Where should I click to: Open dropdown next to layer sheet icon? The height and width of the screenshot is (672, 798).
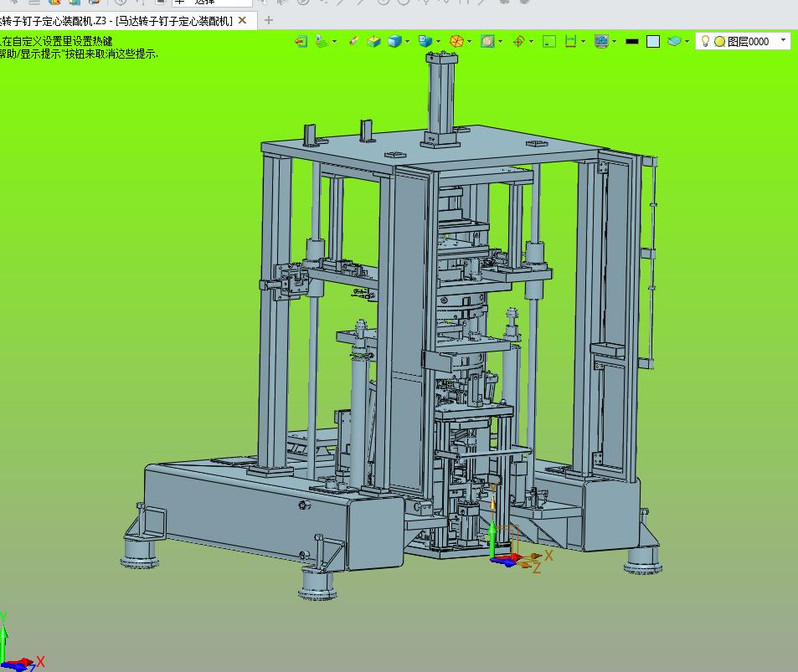687,42
